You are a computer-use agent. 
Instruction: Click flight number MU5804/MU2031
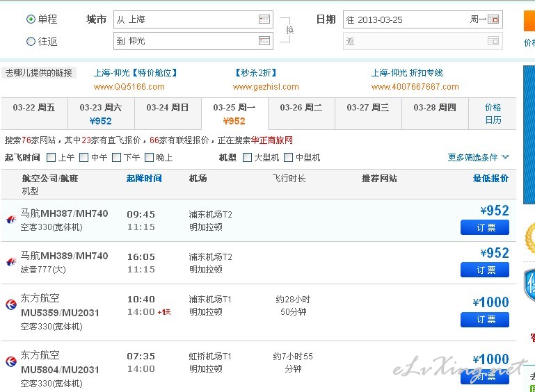(x=60, y=370)
